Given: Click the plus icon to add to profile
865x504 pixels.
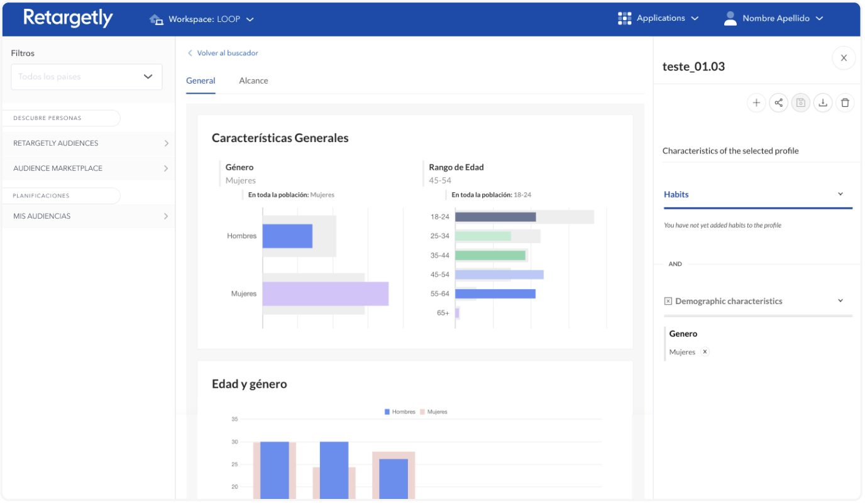Looking at the screenshot, I should pyautogui.click(x=756, y=102).
